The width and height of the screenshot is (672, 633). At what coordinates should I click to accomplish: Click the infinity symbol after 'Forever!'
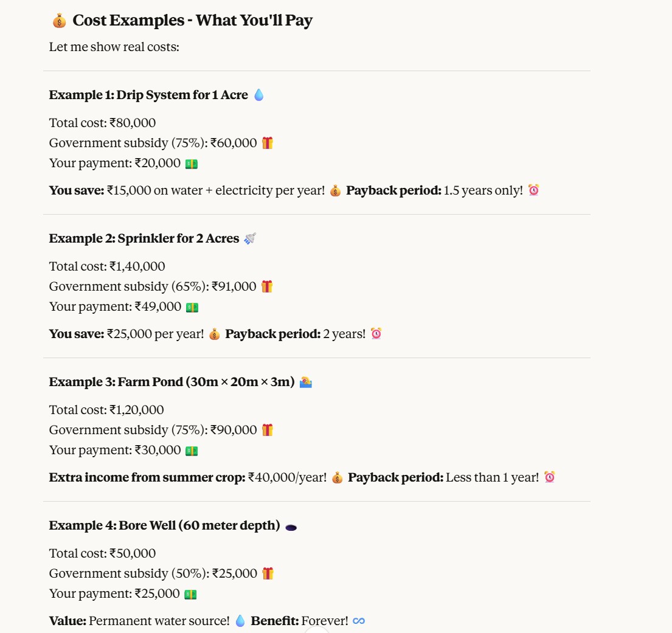pyautogui.click(x=359, y=621)
